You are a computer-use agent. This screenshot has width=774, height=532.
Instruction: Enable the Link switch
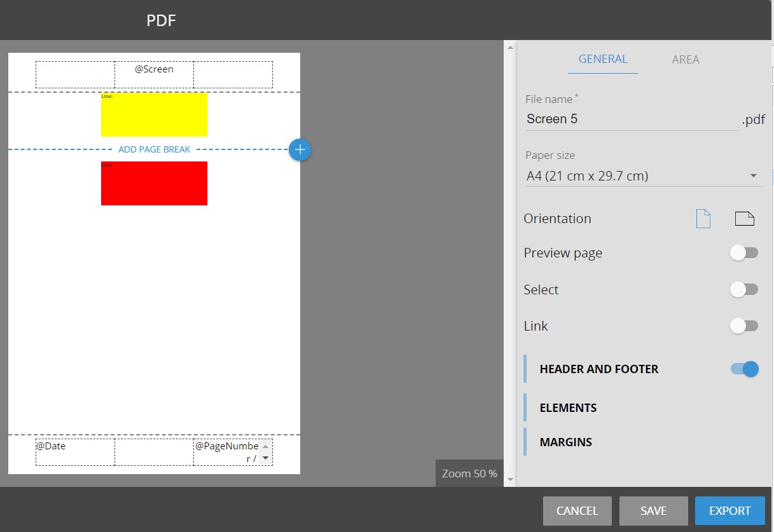tap(743, 326)
